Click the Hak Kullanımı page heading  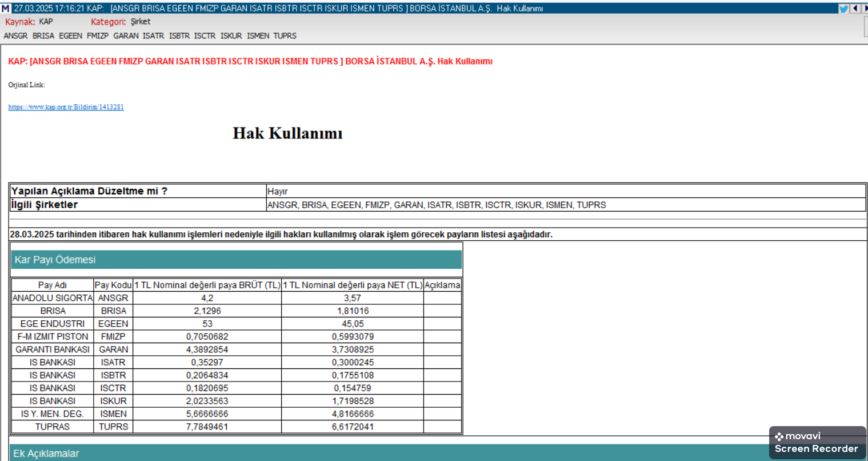287,133
